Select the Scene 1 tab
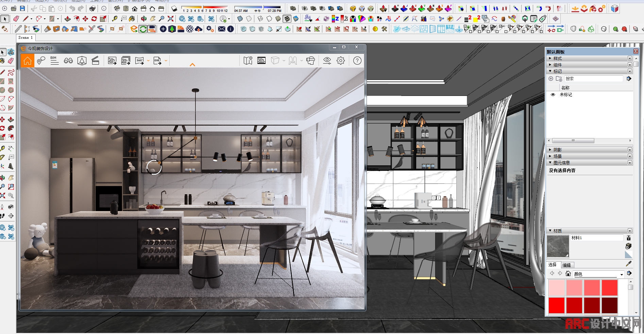The height and width of the screenshot is (334, 644). coord(26,38)
